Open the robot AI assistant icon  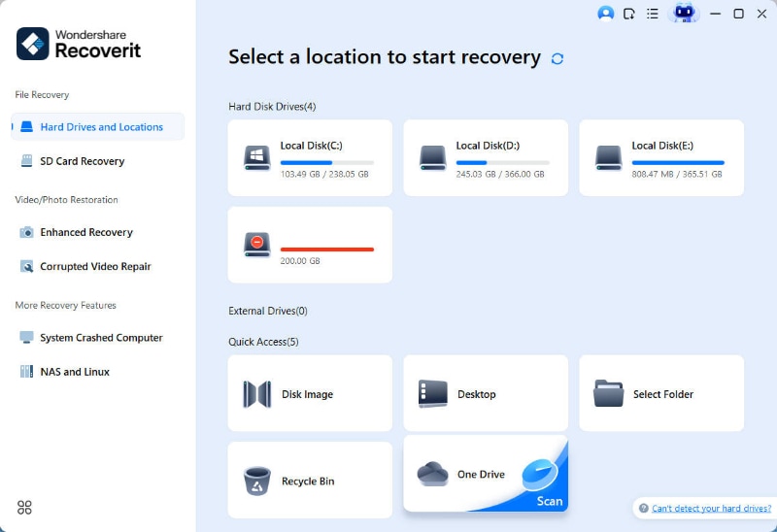coord(684,13)
